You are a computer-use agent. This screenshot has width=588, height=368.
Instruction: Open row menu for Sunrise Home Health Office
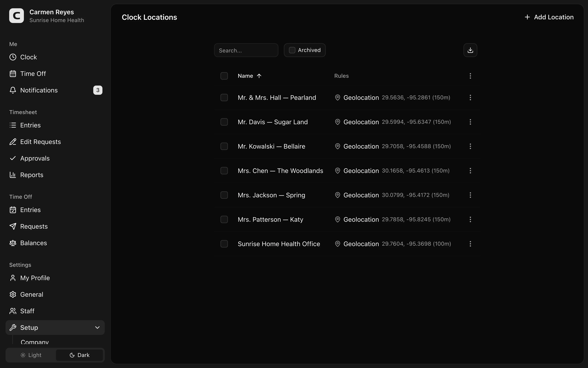click(x=470, y=244)
